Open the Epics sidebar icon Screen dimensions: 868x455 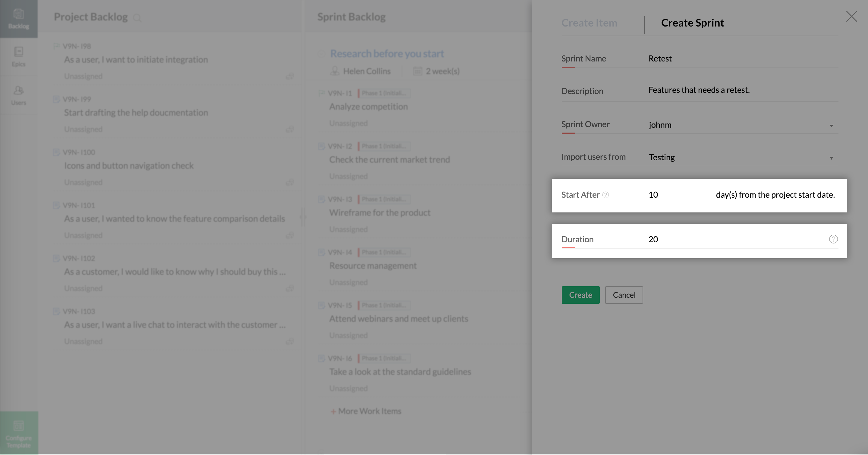point(18,57)
